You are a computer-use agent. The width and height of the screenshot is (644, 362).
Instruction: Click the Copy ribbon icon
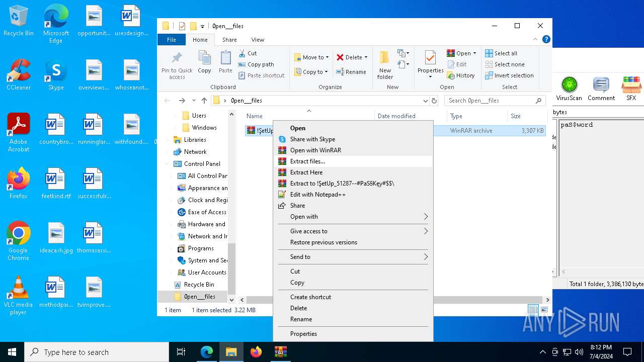(x=204, y=62)
